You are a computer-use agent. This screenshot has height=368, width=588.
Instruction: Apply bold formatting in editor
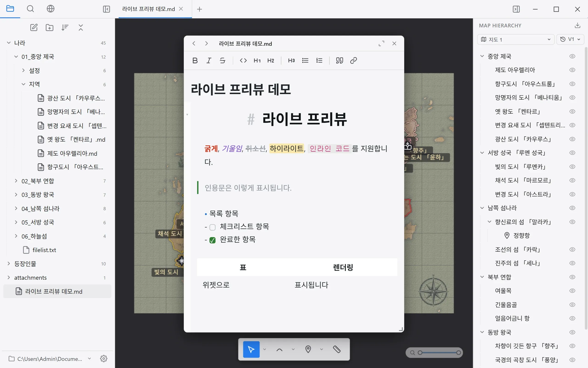pos(195,60)
